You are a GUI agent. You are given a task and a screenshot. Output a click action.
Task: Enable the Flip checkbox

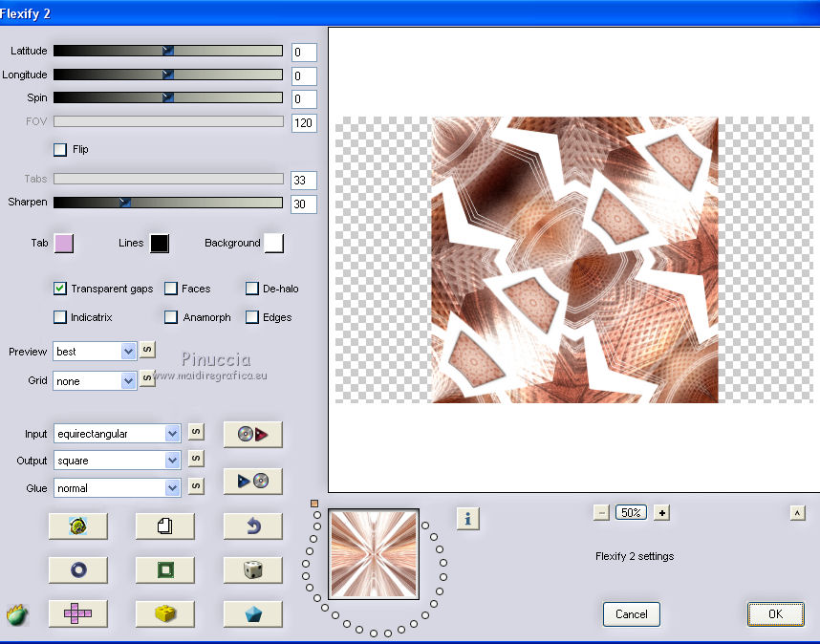[x=60, y=149]
